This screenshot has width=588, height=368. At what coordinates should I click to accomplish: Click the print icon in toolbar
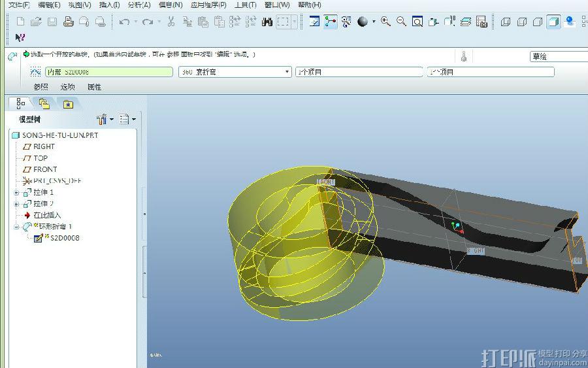point(68,22)
